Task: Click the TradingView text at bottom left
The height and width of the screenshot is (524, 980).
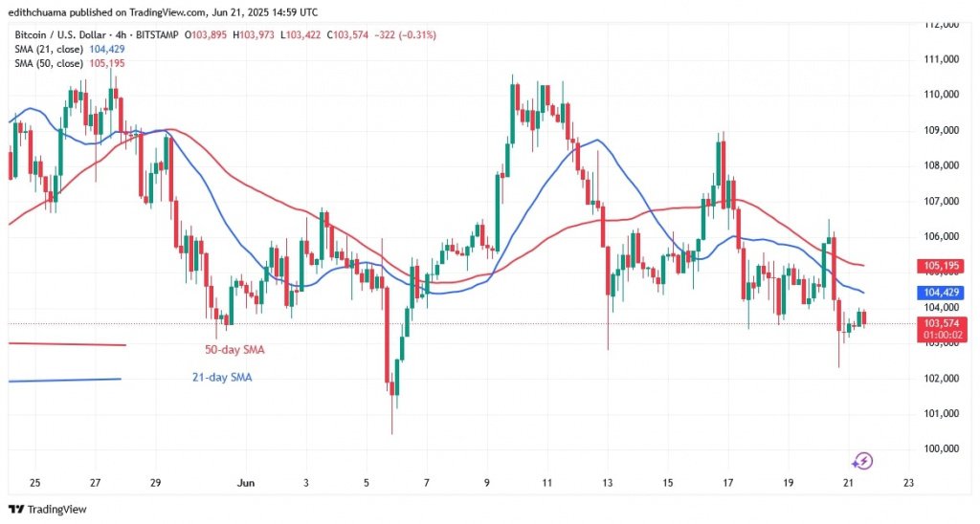Action: coord(57,510)
